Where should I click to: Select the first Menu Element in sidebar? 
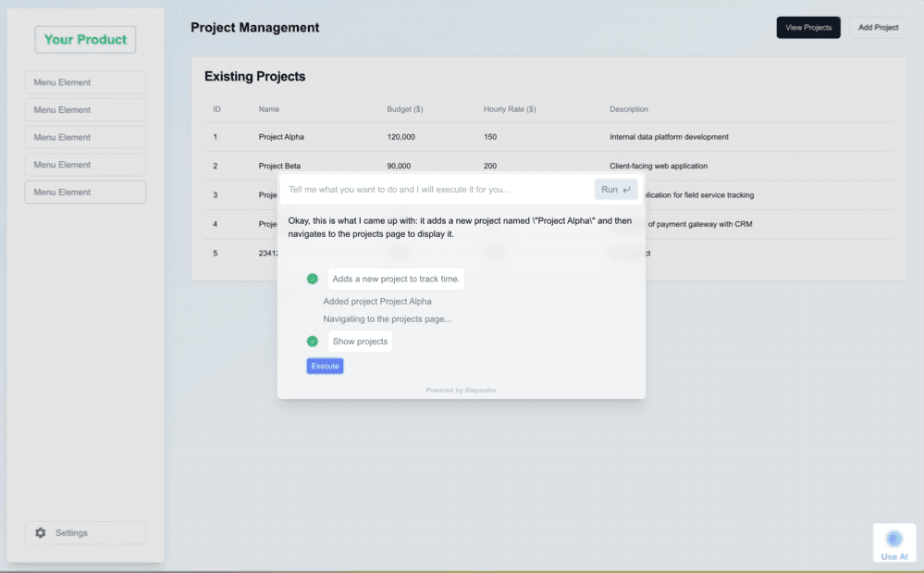coord(85,82)
